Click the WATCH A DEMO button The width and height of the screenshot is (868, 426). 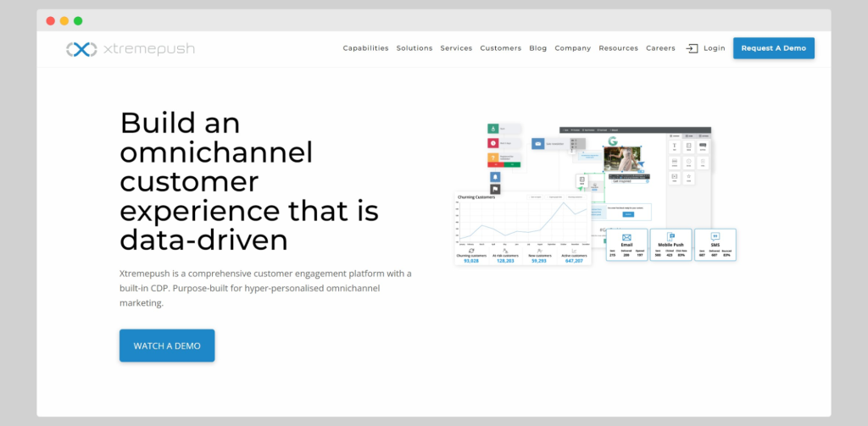[167, 346]
